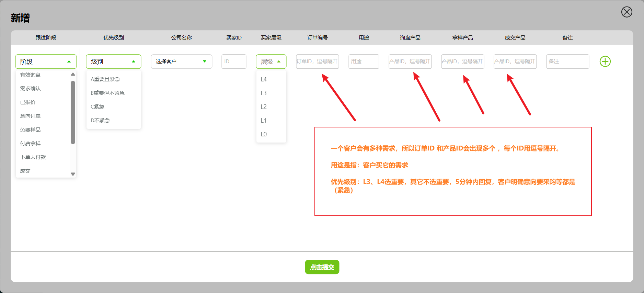
Task: Focus the 用途 purpose input field
Action: coord(364,61)
